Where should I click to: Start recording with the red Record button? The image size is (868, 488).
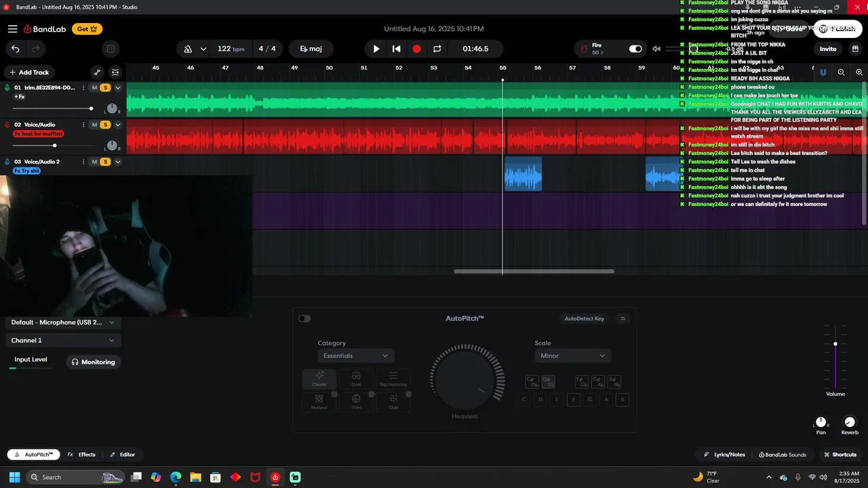click(417, 49)
